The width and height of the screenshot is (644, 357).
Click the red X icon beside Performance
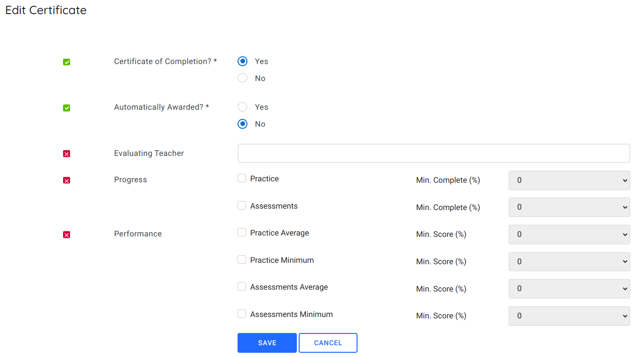[x=66, y=234]
